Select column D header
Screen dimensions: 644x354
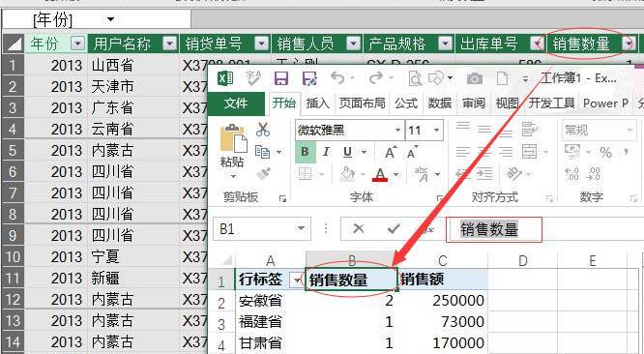coord(522,260)
